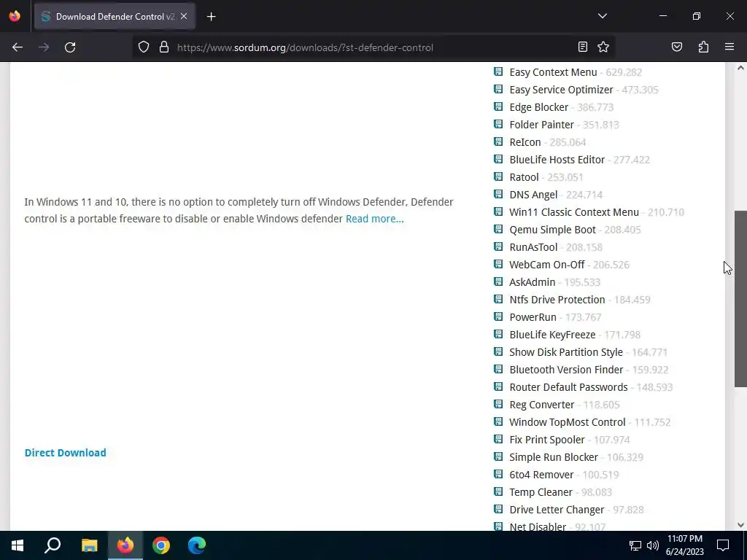This screenshot has height=560, width=747.
Task: Open Easy Service Optimizer link
Action: coord(561,90)
